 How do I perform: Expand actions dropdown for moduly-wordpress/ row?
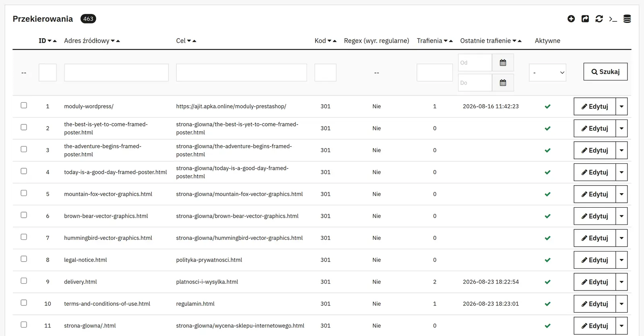[621, 107]
